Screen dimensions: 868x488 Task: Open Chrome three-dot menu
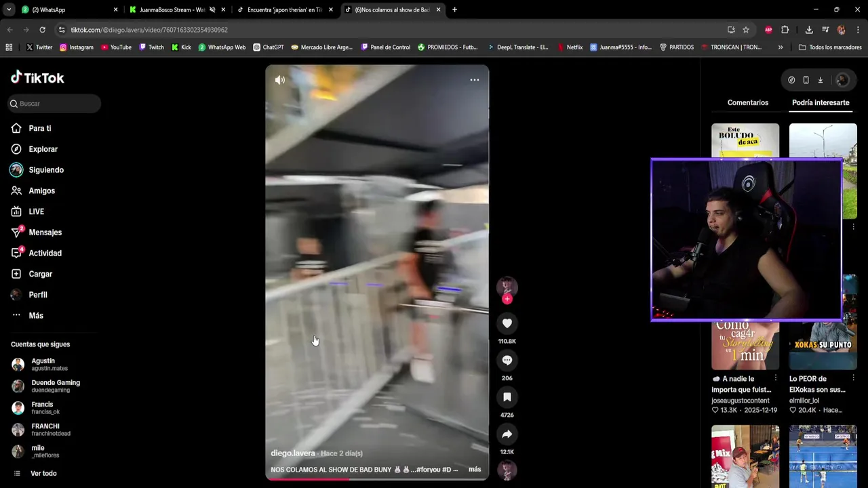[x=858, y=30]
